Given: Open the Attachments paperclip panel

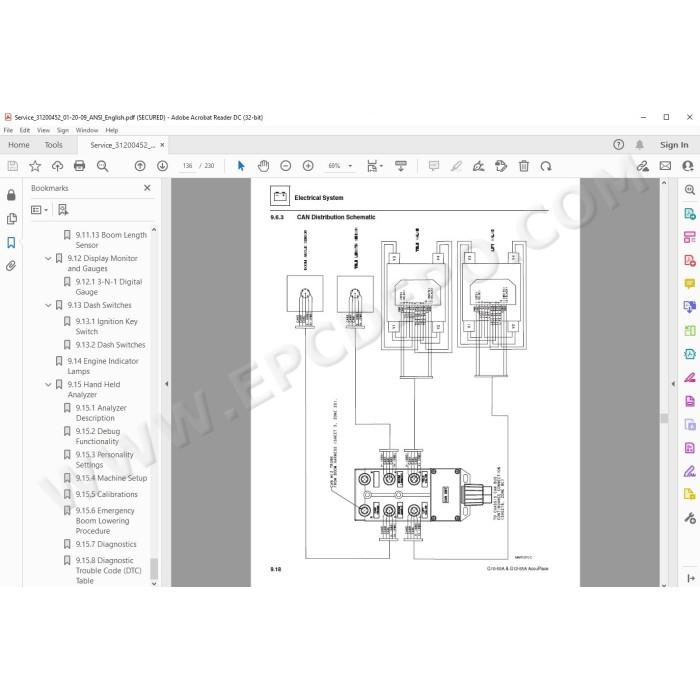Looking at the screenshot, I should (x=11, y=266).
